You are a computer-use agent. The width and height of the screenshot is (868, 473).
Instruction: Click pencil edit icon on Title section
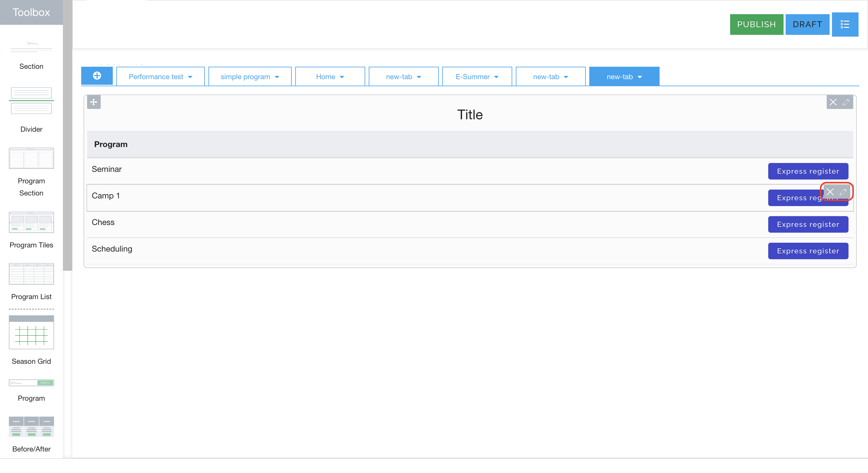pos(846,102)
